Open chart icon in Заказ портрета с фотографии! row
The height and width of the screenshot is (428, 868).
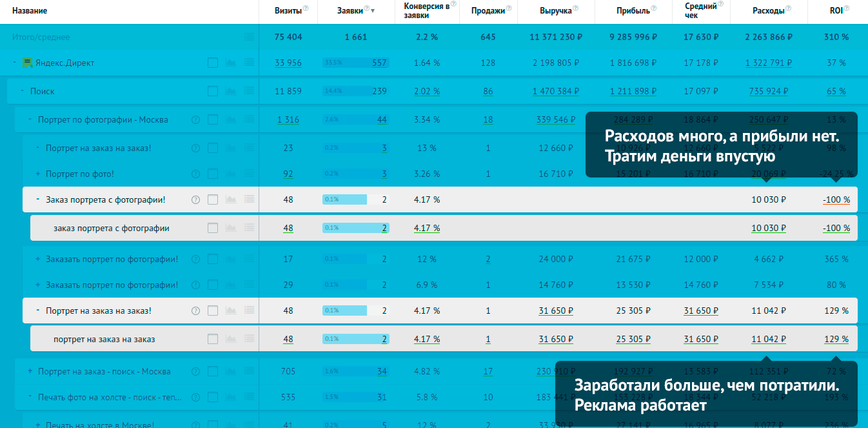tap(231, 199)
